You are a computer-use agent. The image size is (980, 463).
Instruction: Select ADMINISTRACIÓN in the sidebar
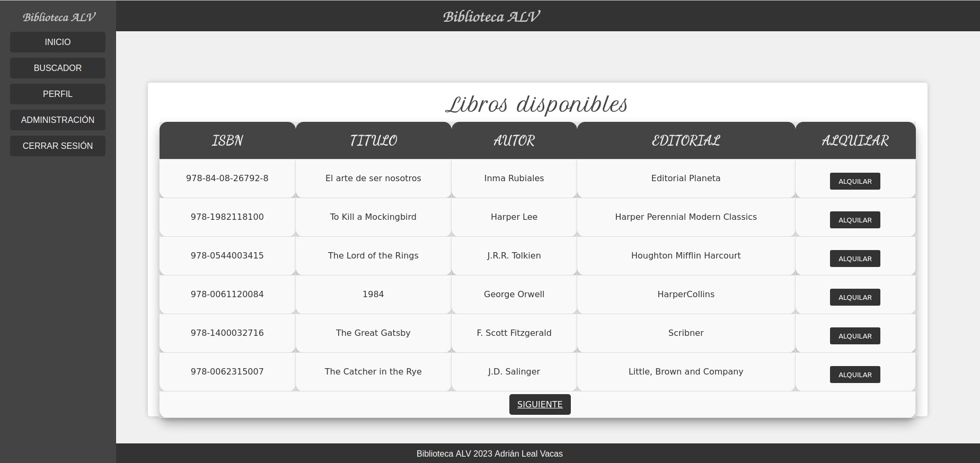point(58,120)
